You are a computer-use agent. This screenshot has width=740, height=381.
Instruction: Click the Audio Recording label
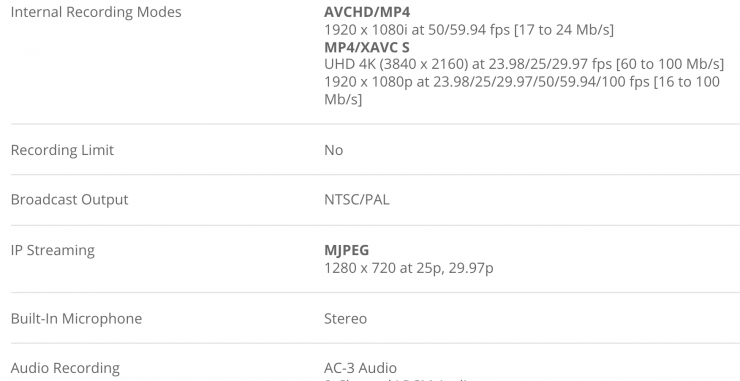pyautogui.click(x=65, y=368)
